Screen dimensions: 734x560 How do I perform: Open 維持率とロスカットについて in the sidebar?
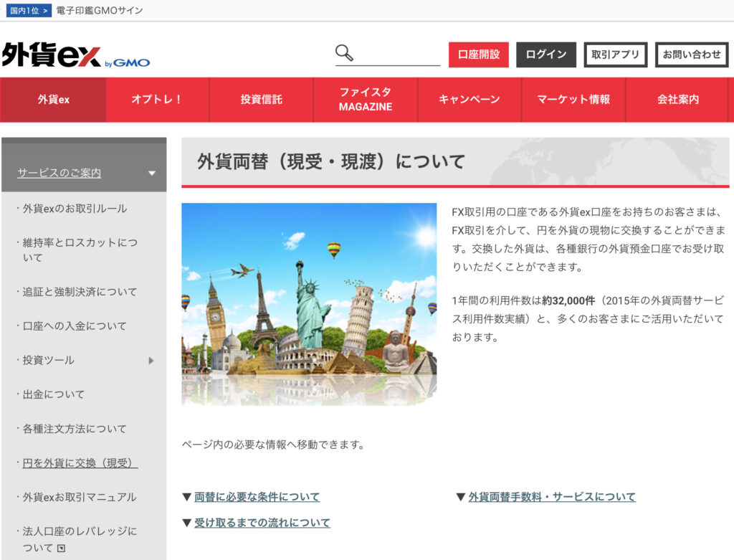pos(80,250)
